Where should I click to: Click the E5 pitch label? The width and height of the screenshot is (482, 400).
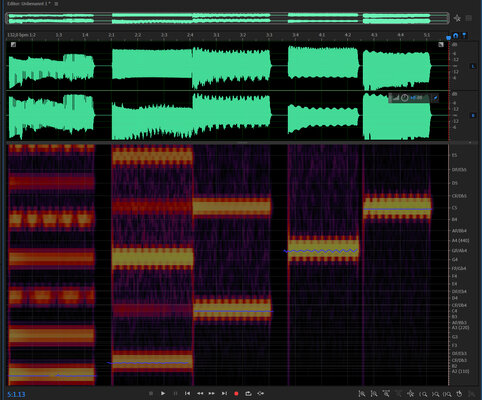pyautogui.click(x=455, y=155)
